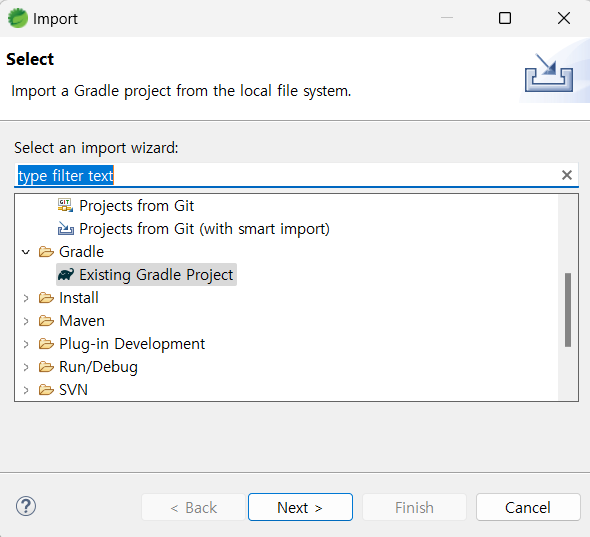
Task: Select Projects from Git (with smart import)
Action: (194, 228)
